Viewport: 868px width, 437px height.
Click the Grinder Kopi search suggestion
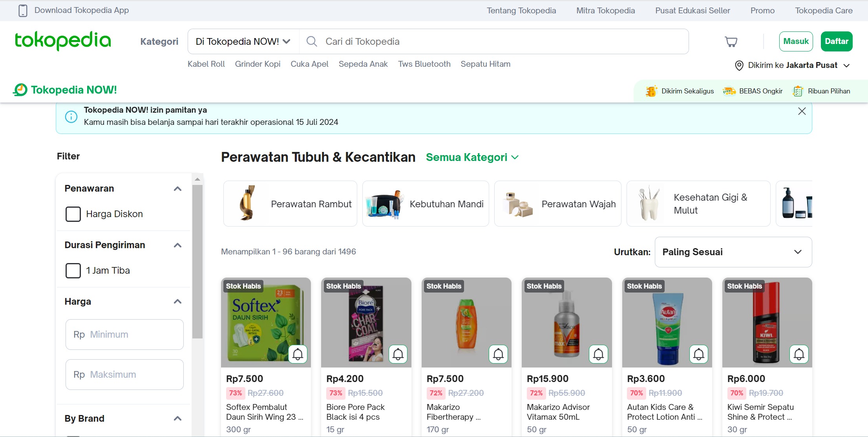pos(258,64)
